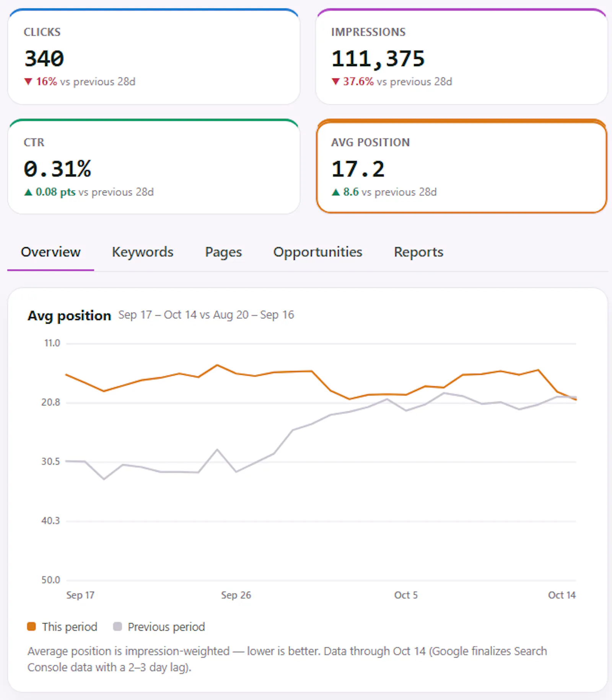The image size is (612, 700).
Task: Select the Impressions metric card
Action: tap(462, 56)
